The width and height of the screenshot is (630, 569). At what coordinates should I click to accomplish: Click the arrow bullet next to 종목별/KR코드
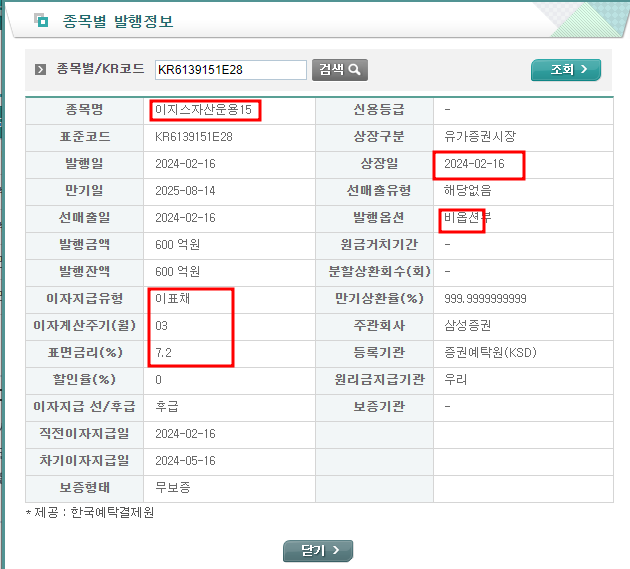[x=40, y=70]
